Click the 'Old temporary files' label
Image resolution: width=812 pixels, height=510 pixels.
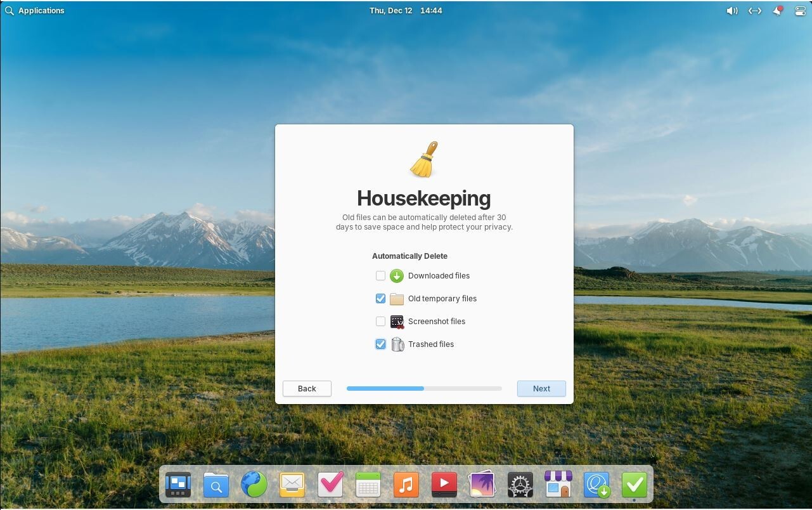coord(442,299)
